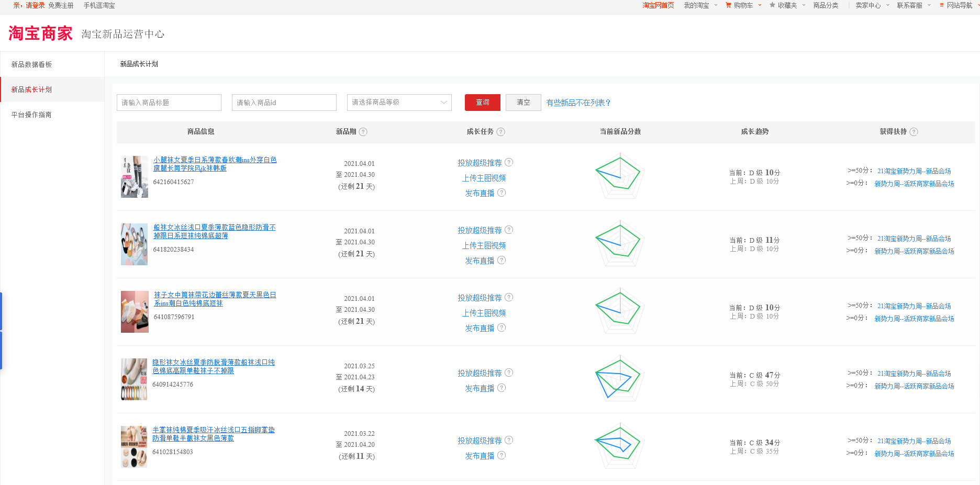
Task: Click help icon next to 发布直播 for item 641028154803
Action: click(x=502, y=455)
